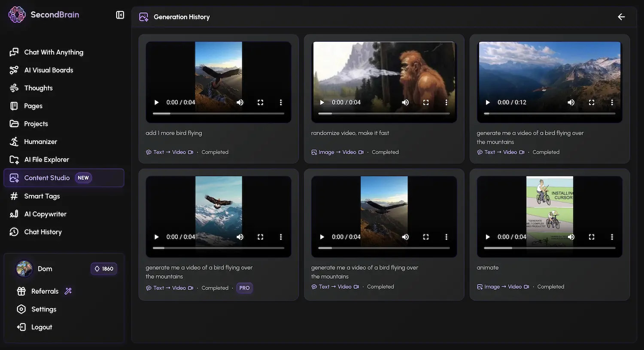Select Smart Tags hashtag item
This screenshot has width=644, height=350.
42,196
